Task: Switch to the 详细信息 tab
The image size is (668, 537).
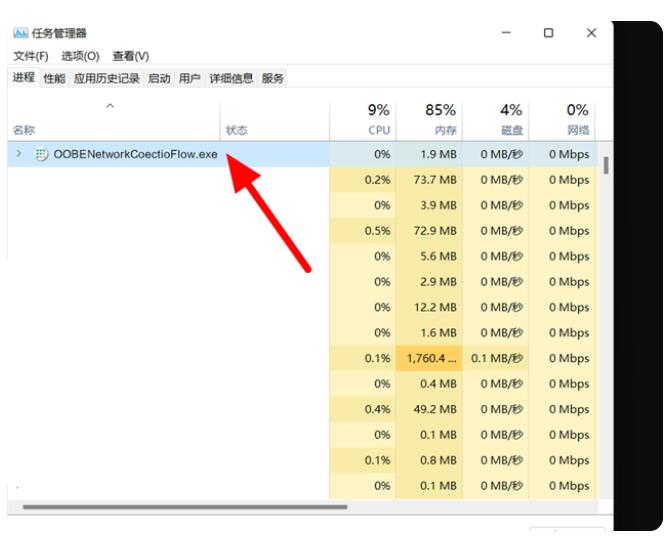Action: [231, 78]
